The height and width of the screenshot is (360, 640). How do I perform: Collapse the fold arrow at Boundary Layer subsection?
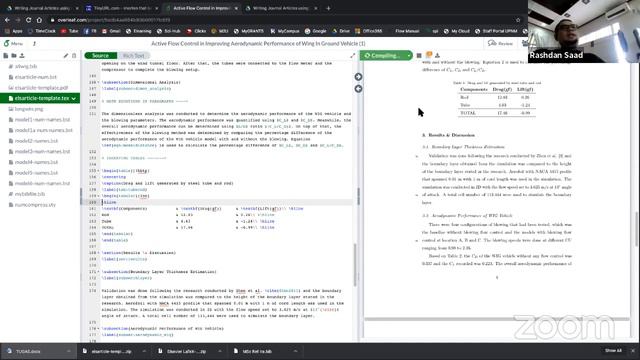[x=98, y=271]
